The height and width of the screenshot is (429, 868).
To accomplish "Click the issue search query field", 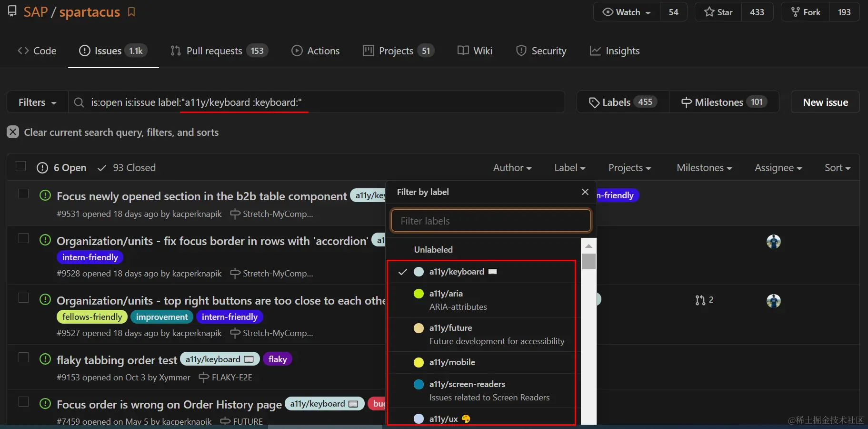I will point(317,102).
